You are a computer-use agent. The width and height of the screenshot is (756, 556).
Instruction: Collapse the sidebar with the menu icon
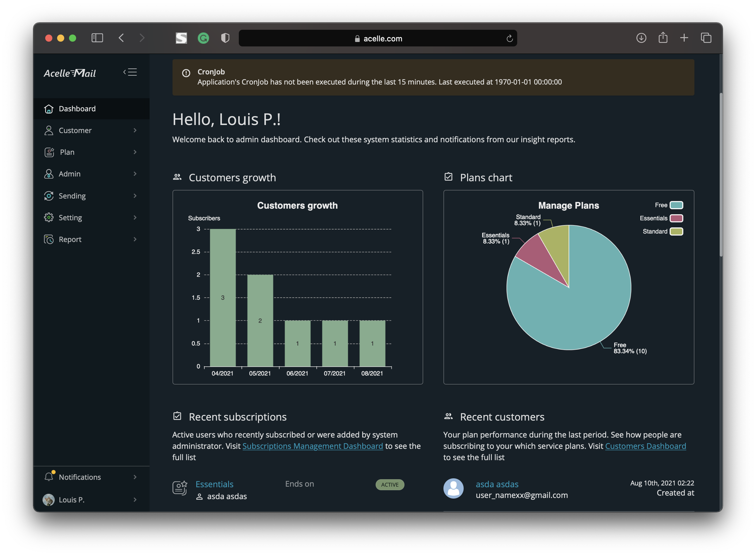pos(130,72)
